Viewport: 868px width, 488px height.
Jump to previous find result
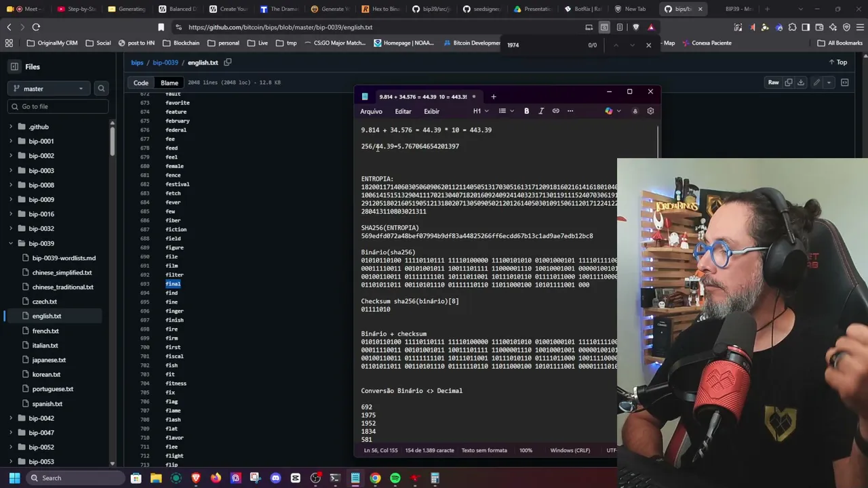616,45
